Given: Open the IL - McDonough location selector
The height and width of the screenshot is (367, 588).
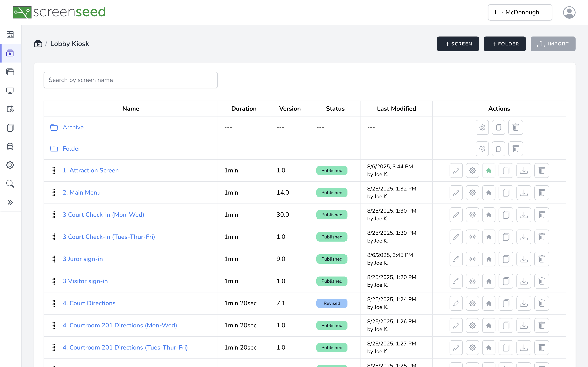Looking at the screenshot, I should click(520, 12).
